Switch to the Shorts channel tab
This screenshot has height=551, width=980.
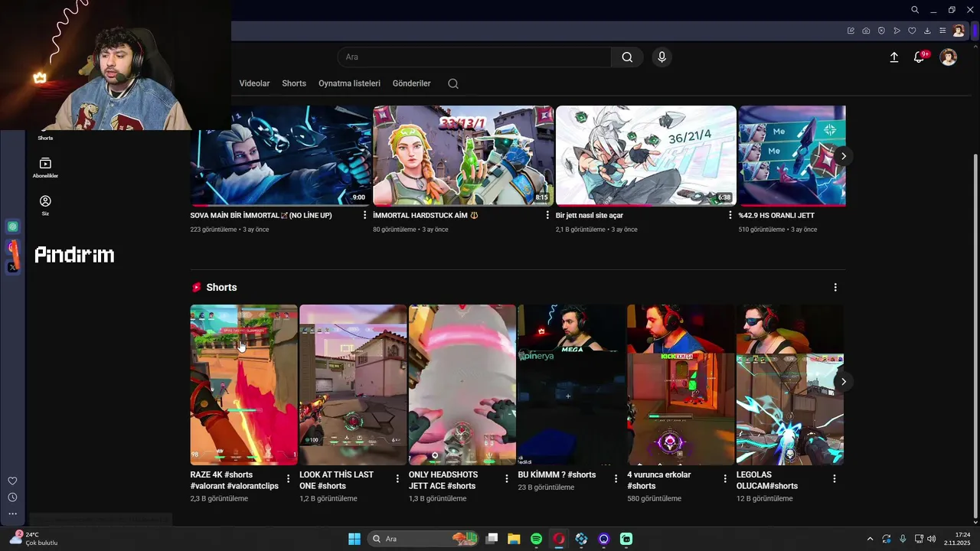pos(294,83)
